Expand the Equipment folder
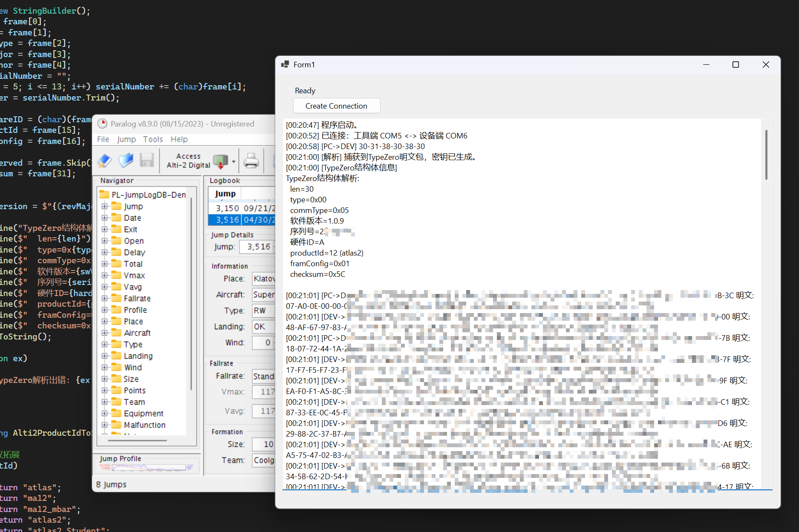The height and width of the screenshot is (532, 799). (x=105, y=413)
